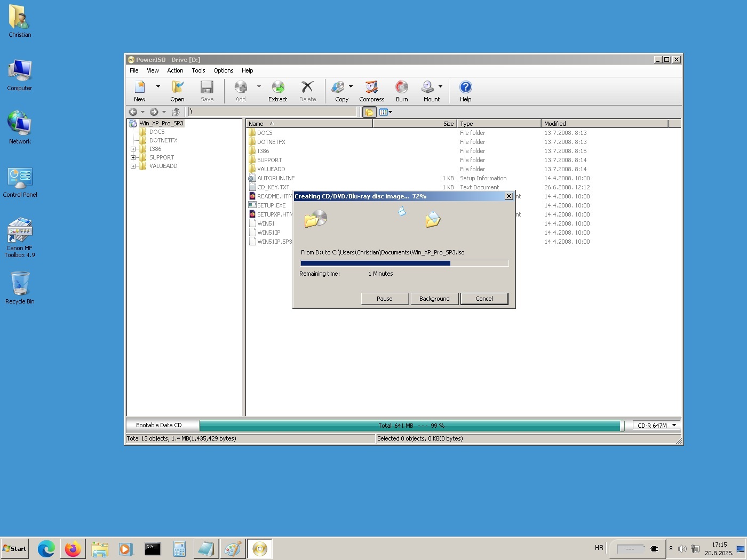Click the image creation progress bar
The image size is (747, 560).
tap(404, 263)
